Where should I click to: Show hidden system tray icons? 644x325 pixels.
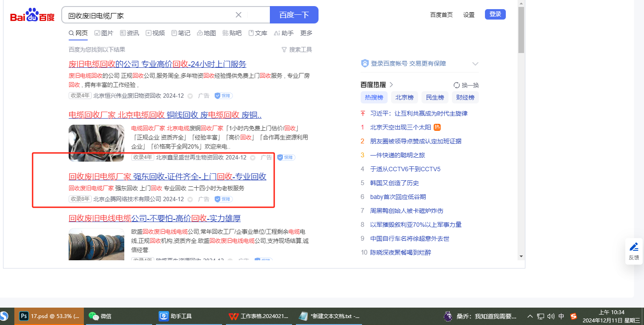(530, 316)
